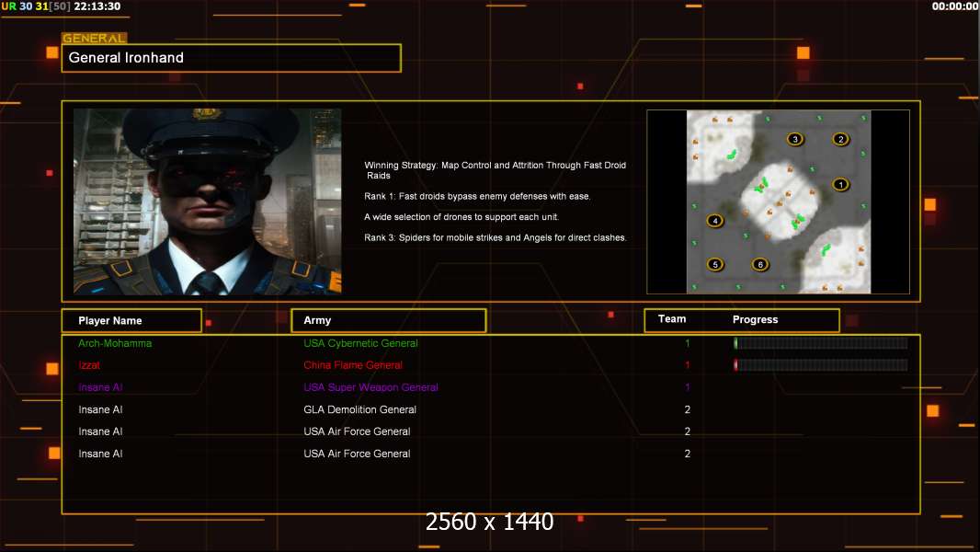Image resolution: width=980 pixels, height=552 pixels.
Task: Click the 00:00:00 timer at top right
Action: [955, 6]
